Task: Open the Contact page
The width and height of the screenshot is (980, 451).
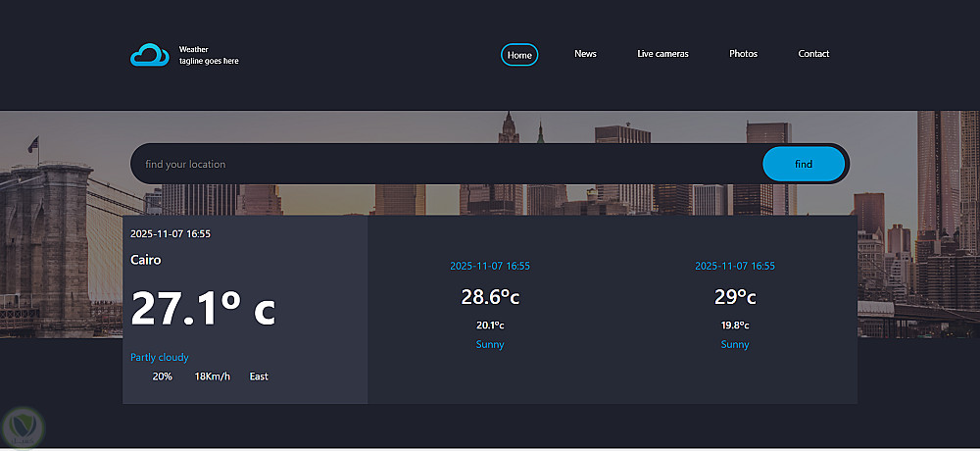Action: [813, 54]
